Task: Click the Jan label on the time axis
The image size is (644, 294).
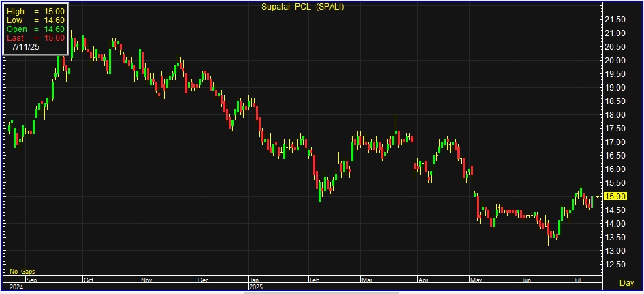Action: pyautogui.click(x=255, y=280)
